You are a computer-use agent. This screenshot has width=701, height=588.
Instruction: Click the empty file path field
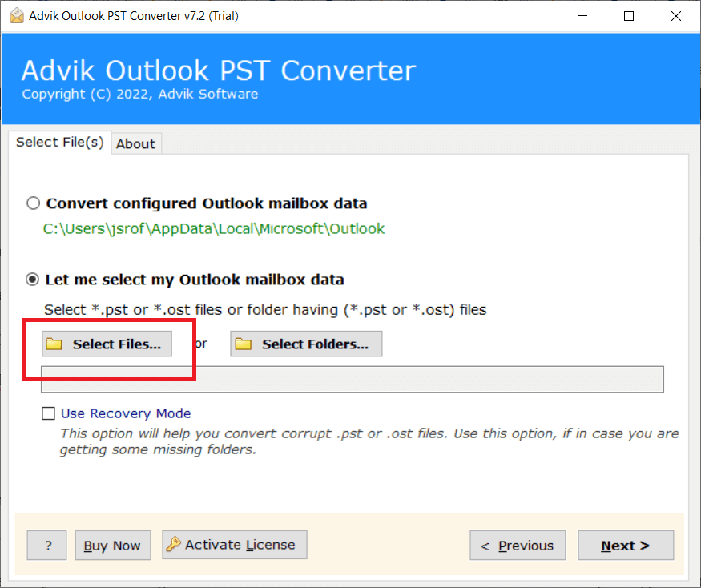click(x=352, y=380)
